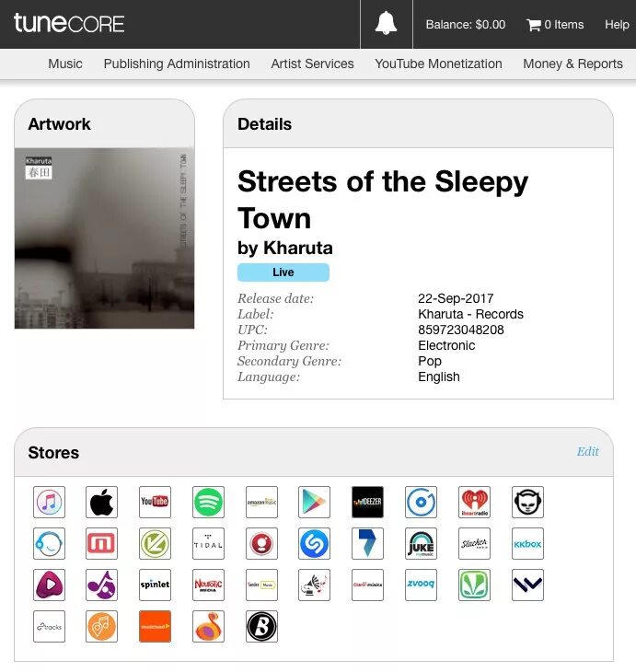Open the Amazon Music store icon

(x=261, y=502)
